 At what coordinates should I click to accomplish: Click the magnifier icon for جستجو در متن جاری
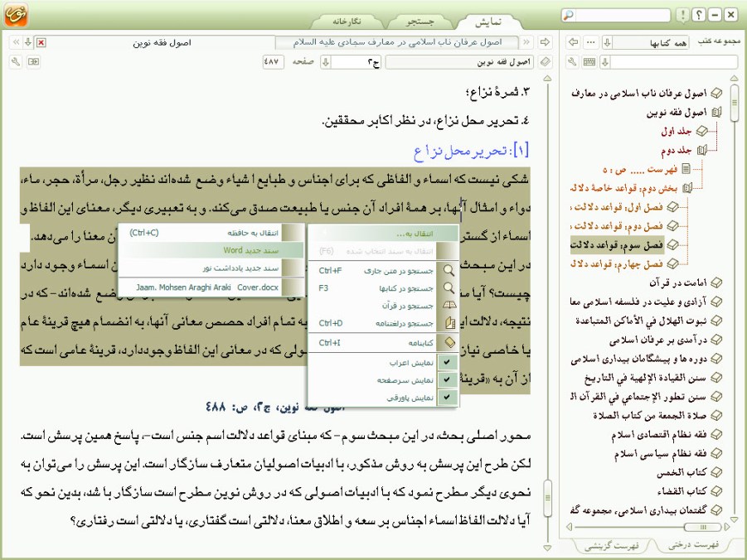tap(449, 271)
